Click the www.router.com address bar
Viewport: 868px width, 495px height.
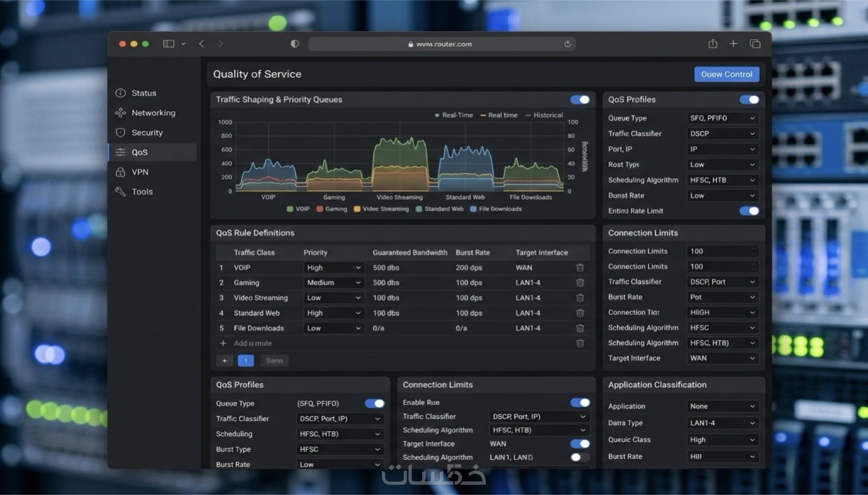442,44
